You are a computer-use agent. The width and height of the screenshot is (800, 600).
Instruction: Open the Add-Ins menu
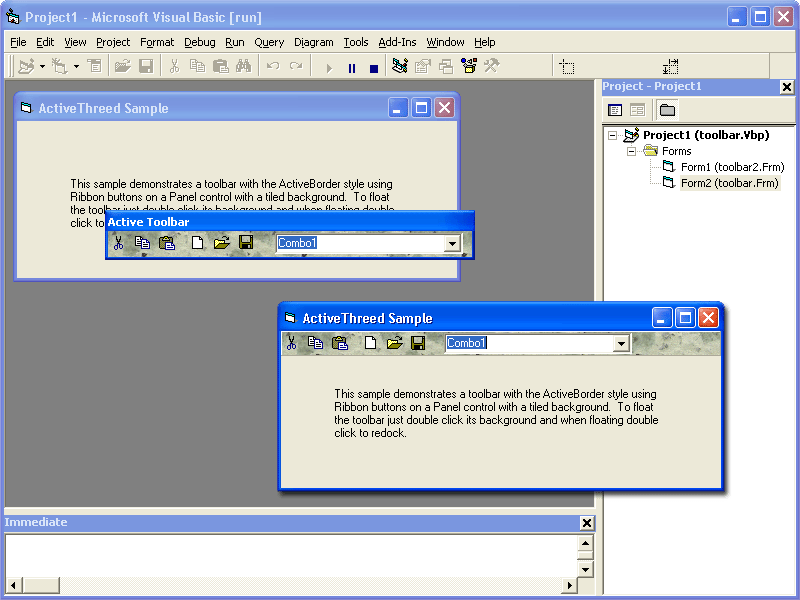397,42
